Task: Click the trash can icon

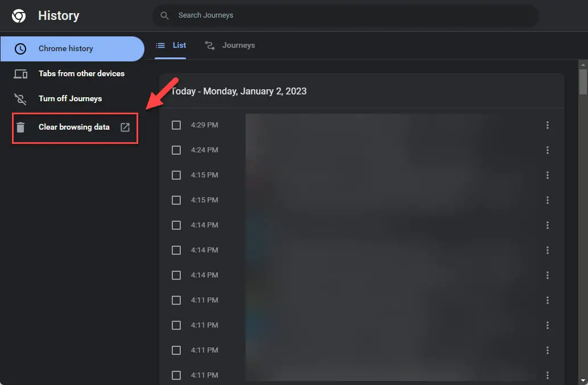Action: point(20,127)
